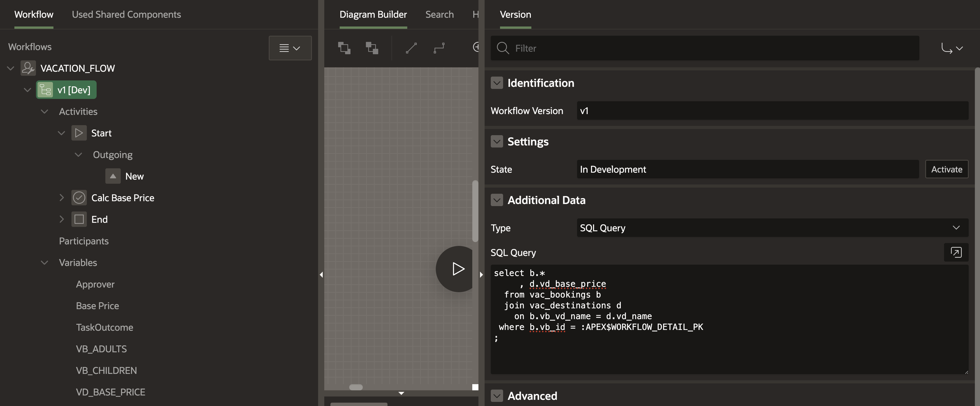The width and height of the screenshot is (980, 406).
Task: Collapse the Identification section toggle
Action: click(497, 83)
